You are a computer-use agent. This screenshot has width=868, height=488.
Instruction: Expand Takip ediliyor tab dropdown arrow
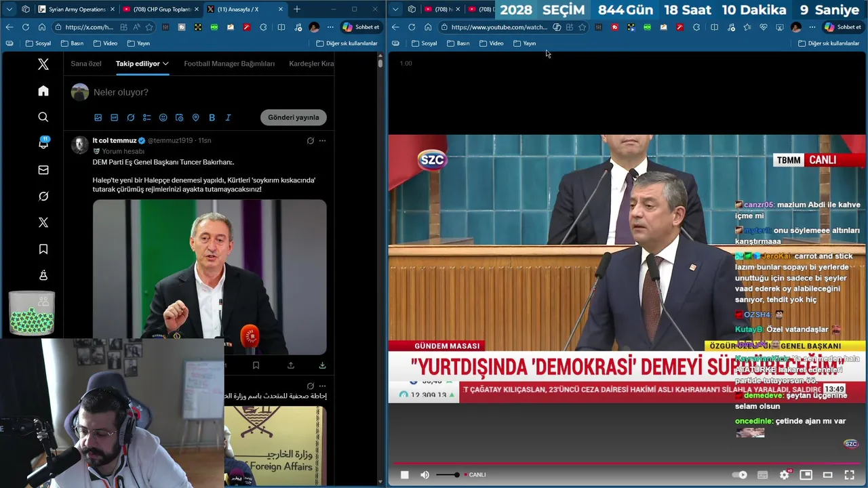tap(165, 64)
